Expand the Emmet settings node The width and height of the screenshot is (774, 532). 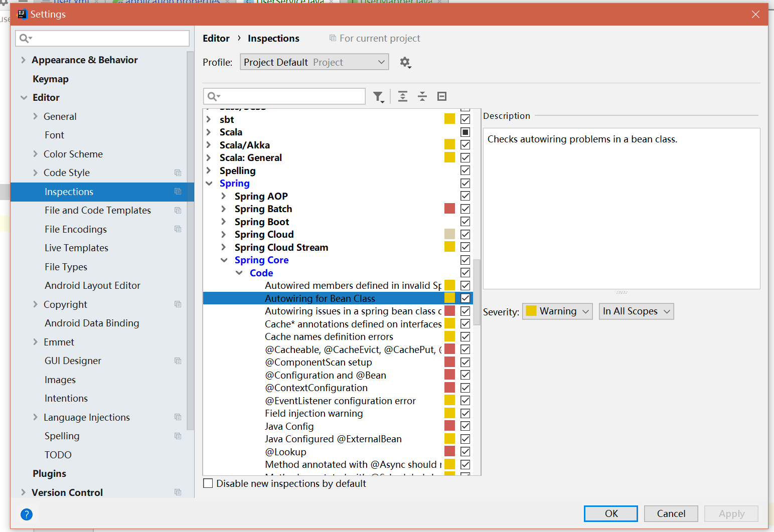pos(35,342)
